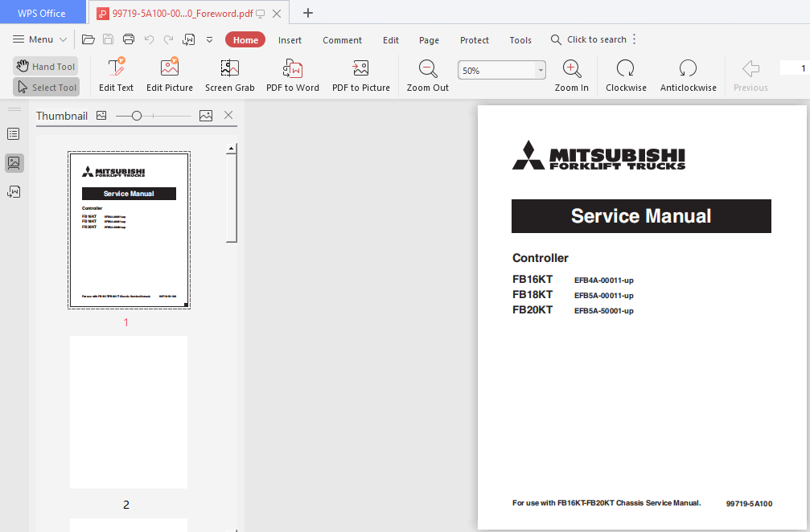The image size is (810, 532).
Task: Open the Protect tab
Action: 475,40
